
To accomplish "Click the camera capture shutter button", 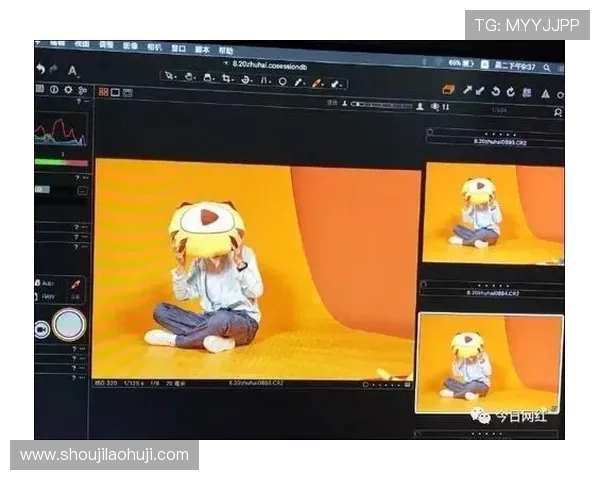I will point(69,324).
